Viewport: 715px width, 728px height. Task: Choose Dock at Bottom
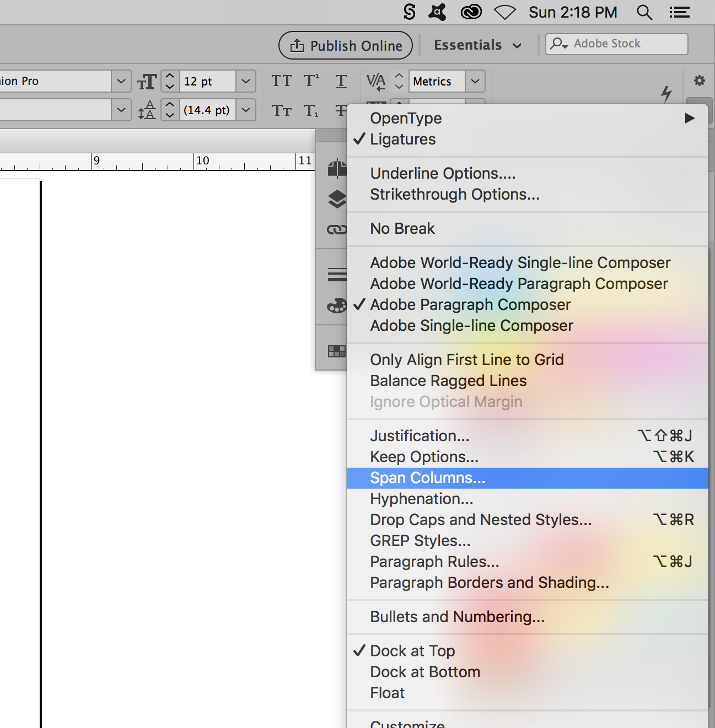point(528,672)
